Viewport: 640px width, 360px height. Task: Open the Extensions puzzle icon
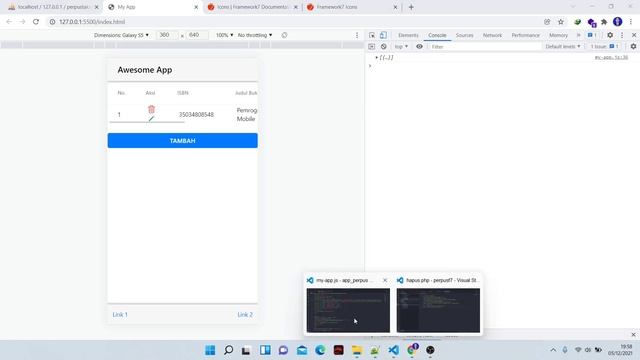point(604,22)
